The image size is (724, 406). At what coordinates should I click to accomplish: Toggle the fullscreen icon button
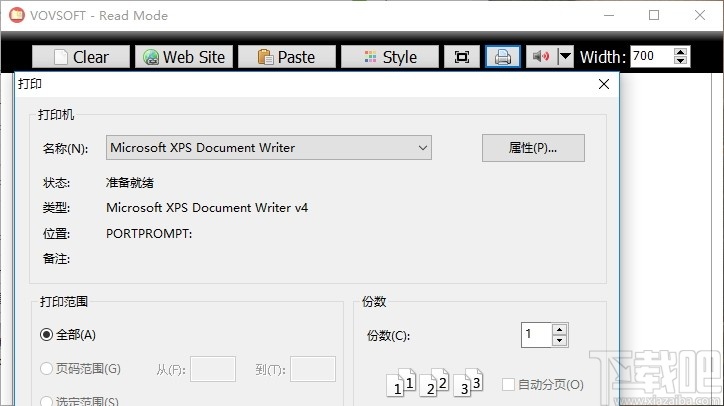[462, 57]
